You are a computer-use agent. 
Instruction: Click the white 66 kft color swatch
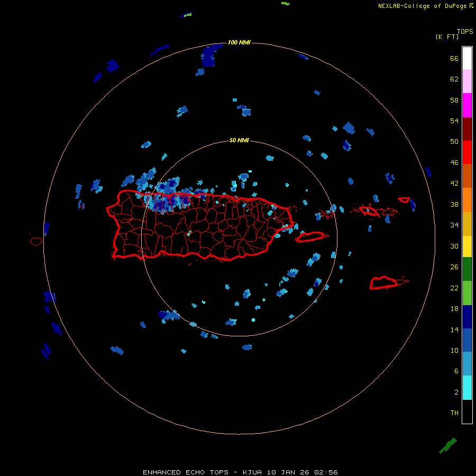tap(467, 58)
